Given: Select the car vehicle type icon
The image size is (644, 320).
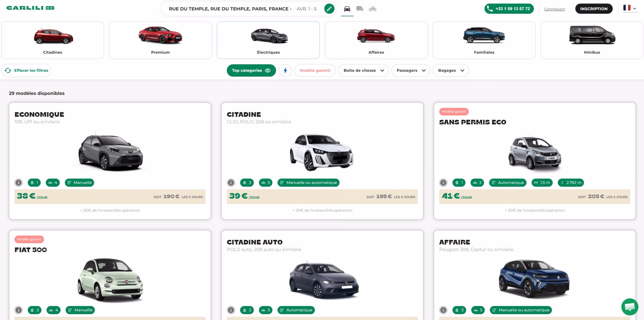Looking at the screenshot, I should [347, 9].
